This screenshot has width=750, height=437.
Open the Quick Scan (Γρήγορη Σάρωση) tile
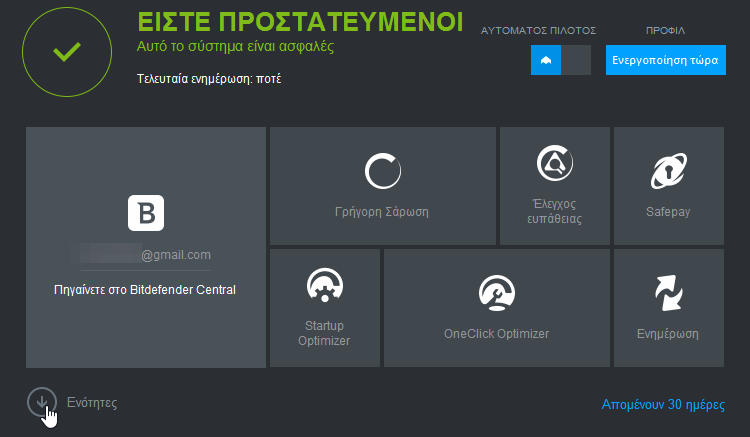pyautogui.click(x=383, y=186)
